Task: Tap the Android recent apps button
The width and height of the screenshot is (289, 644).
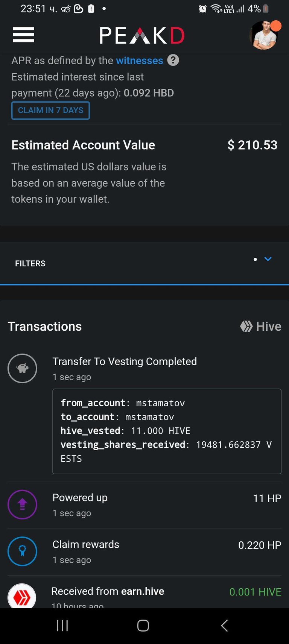Action: (62, 626)
